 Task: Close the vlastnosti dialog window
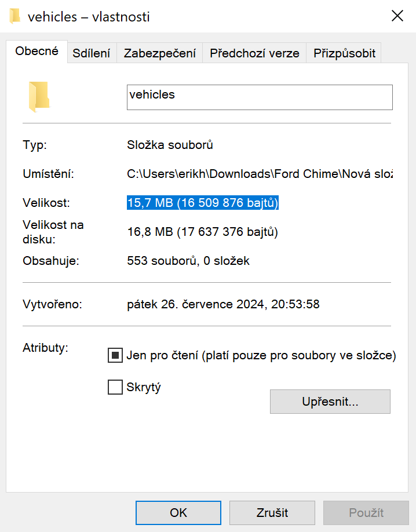(397, 16)
